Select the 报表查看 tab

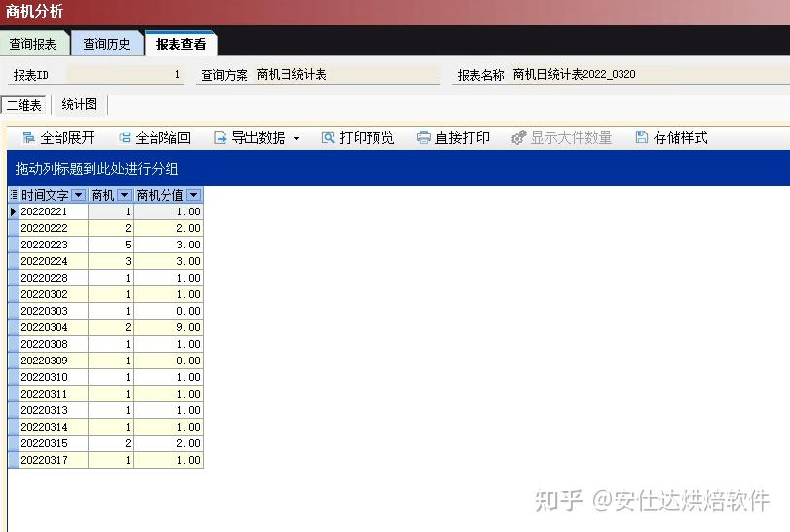point(181,44)
